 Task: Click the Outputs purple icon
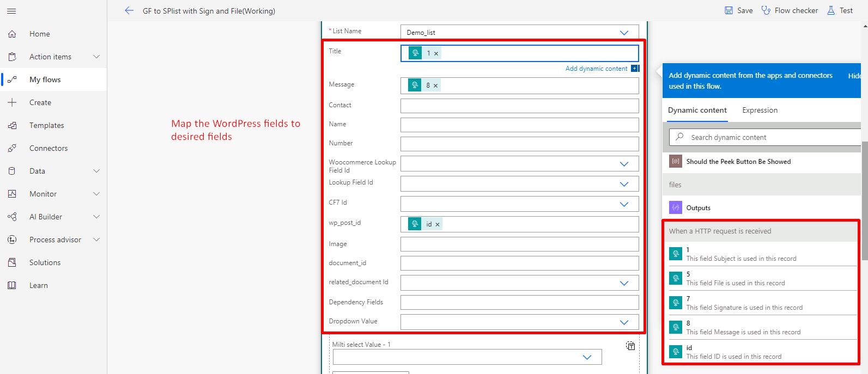pyautogui.click(x=676, y=207)
